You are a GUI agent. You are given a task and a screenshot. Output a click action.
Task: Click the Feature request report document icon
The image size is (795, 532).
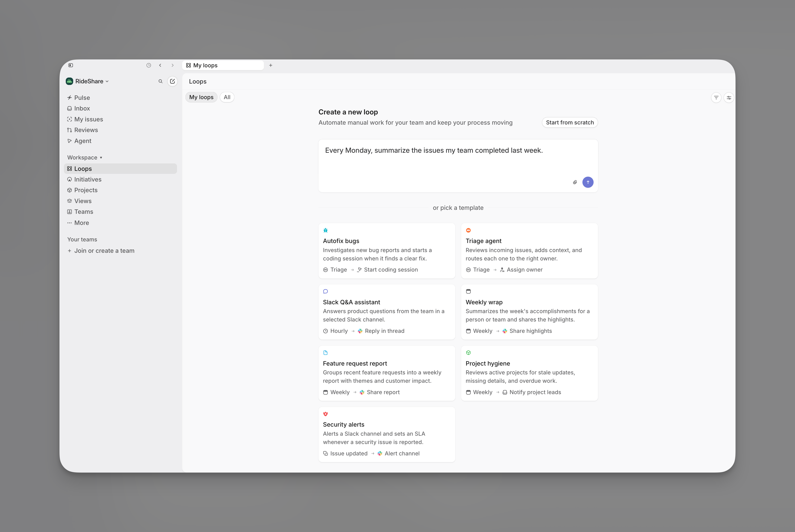pos(326,353)
